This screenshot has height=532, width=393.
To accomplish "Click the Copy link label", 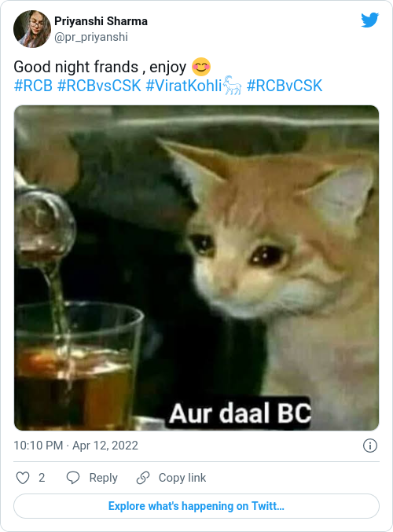I will click(x=182, y=478).
